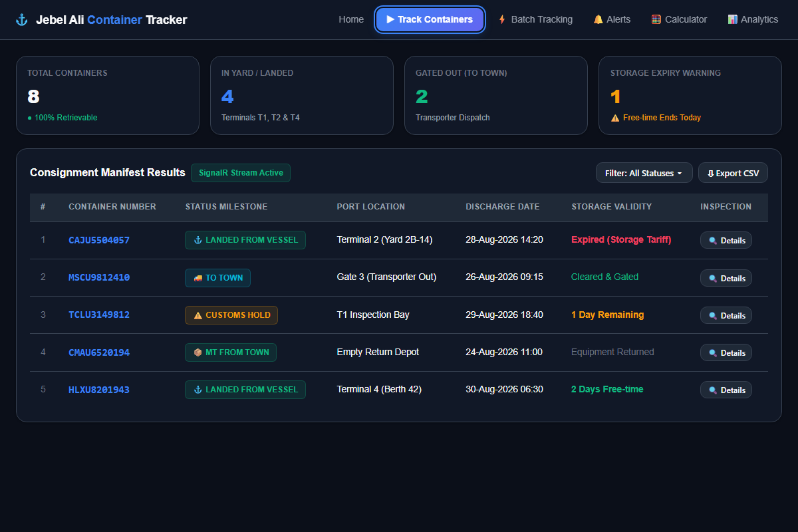Click the Calculator grid icon
798x532 pixels.
pos(656,19)
